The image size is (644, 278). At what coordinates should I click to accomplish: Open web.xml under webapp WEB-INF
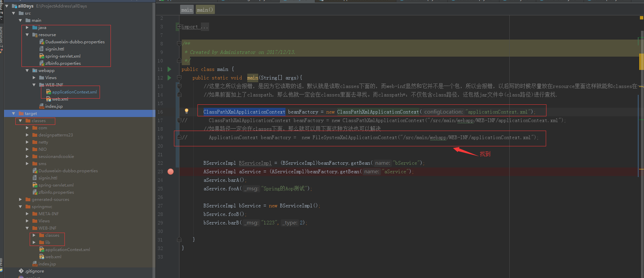point(60,99)
